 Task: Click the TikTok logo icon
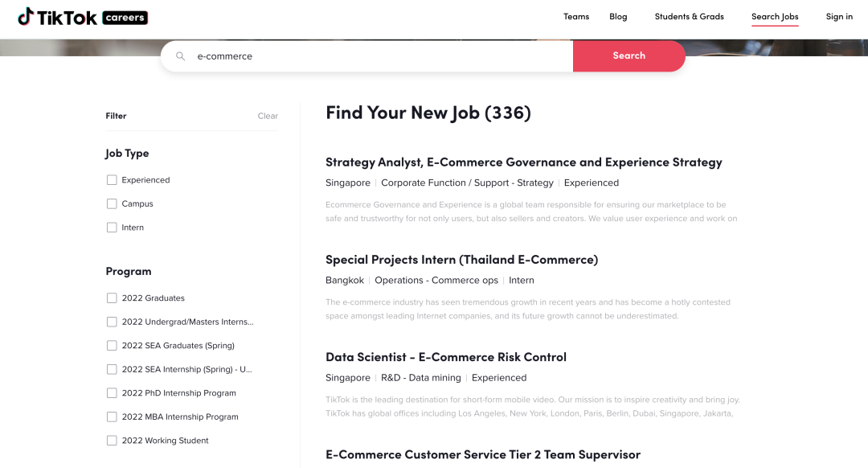(x=26, y=17)
